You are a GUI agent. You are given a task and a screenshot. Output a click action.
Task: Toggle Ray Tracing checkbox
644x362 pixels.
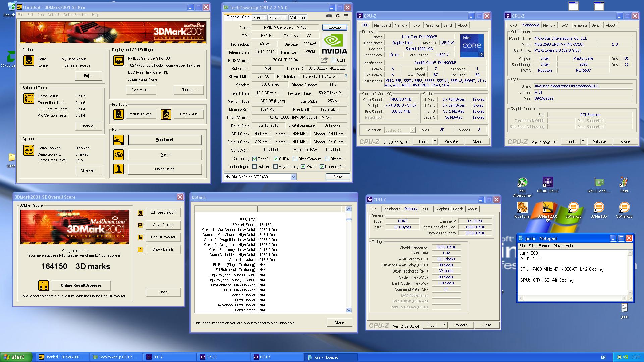275,167
